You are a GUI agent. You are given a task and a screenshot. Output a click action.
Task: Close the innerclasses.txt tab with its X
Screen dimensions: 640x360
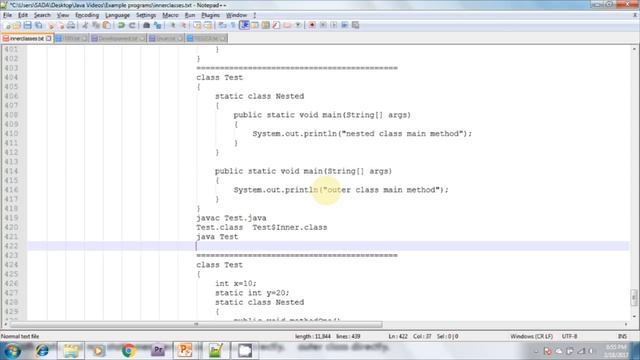(49, 38)
